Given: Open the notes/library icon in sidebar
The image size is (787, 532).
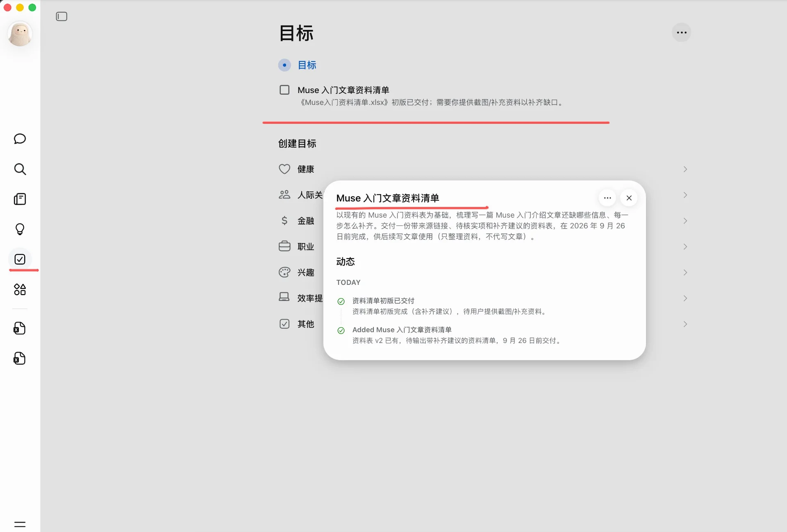Looking at the screenshot, I should (x=20, y=199).
